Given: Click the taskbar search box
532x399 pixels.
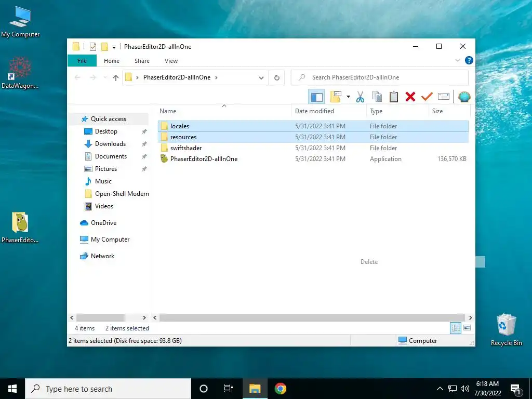Looking at the screenshot, I should point(108,389).
